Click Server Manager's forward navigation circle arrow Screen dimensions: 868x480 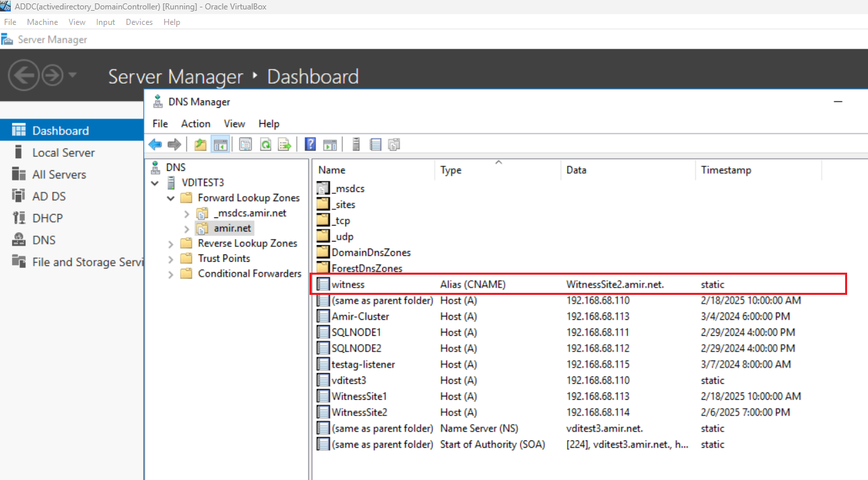click(x=52, y=75)
